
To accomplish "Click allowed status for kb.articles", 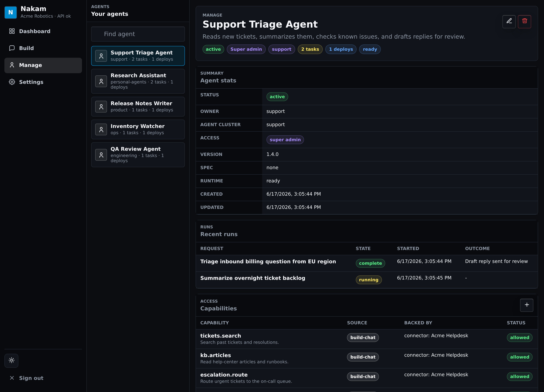I will (x=520, y=357).
